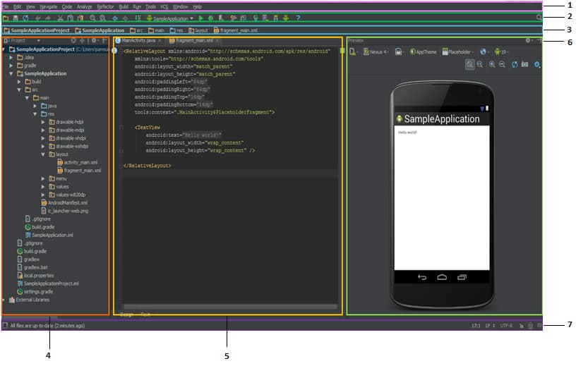Open the Preview panel header gear
This screenshot has height=366, width=588.
529,40
